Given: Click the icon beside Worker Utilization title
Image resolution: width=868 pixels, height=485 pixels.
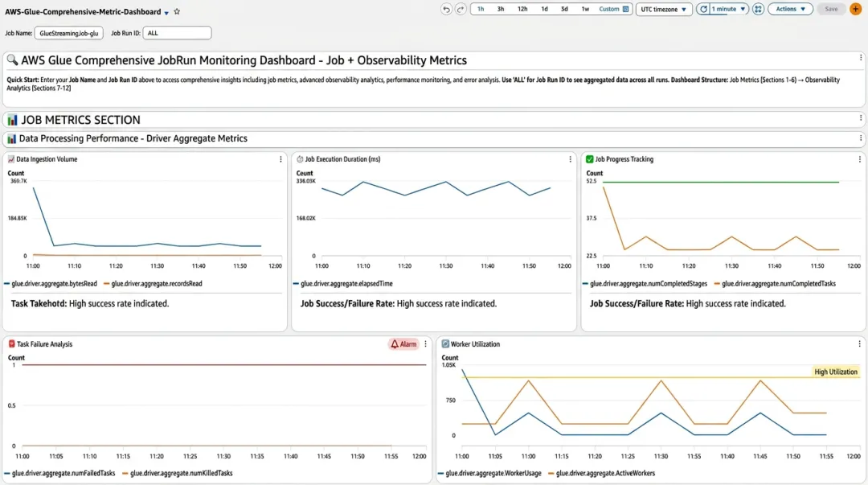Looking at the screenshot, I should 445,344.
